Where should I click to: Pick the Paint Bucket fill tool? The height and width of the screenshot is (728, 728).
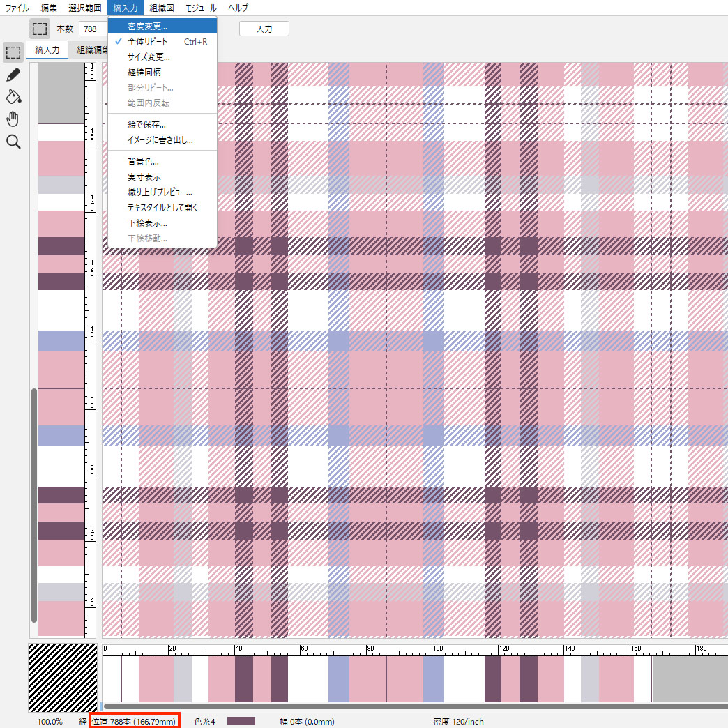13,96
